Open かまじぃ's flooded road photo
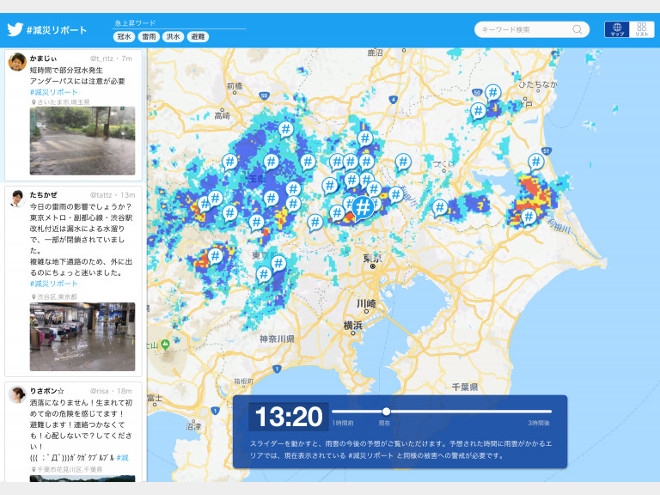 [75, 141]
